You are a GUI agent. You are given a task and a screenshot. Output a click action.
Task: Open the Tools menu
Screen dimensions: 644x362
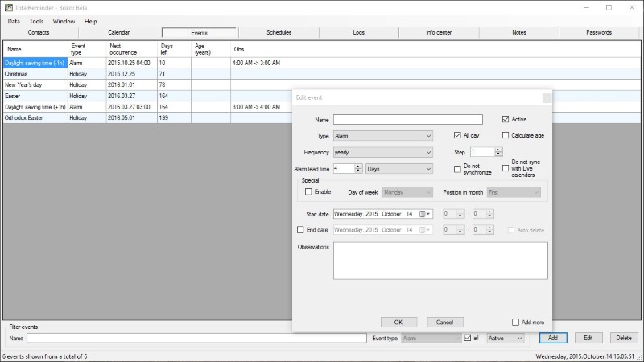tap(36, 22)
